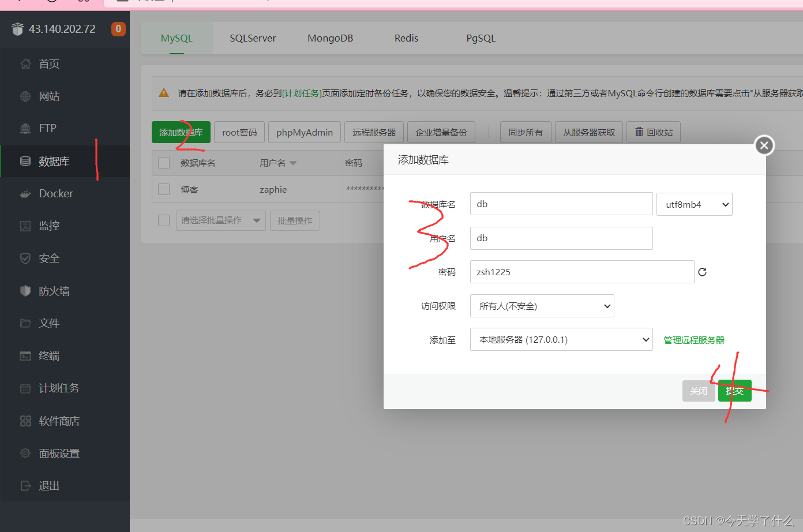The height and width of the screenshot is (532, 803).
Task: Click the orange warning triangle icon
Action: tap(164, 93)
